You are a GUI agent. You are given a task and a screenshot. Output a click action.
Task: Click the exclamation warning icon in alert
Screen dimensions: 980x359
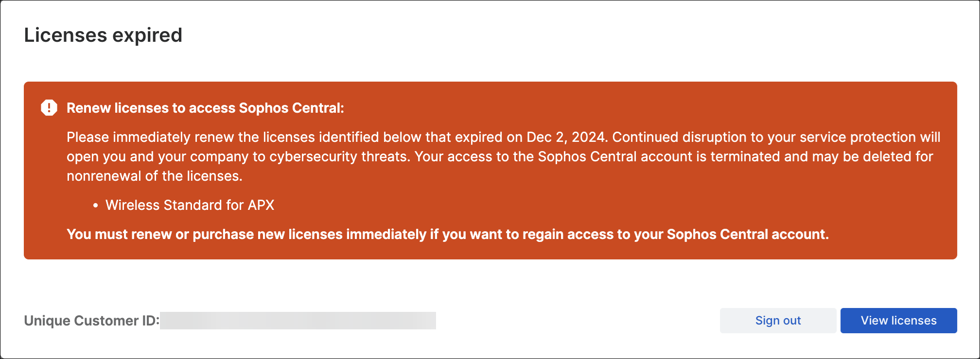tap(49, 108)
